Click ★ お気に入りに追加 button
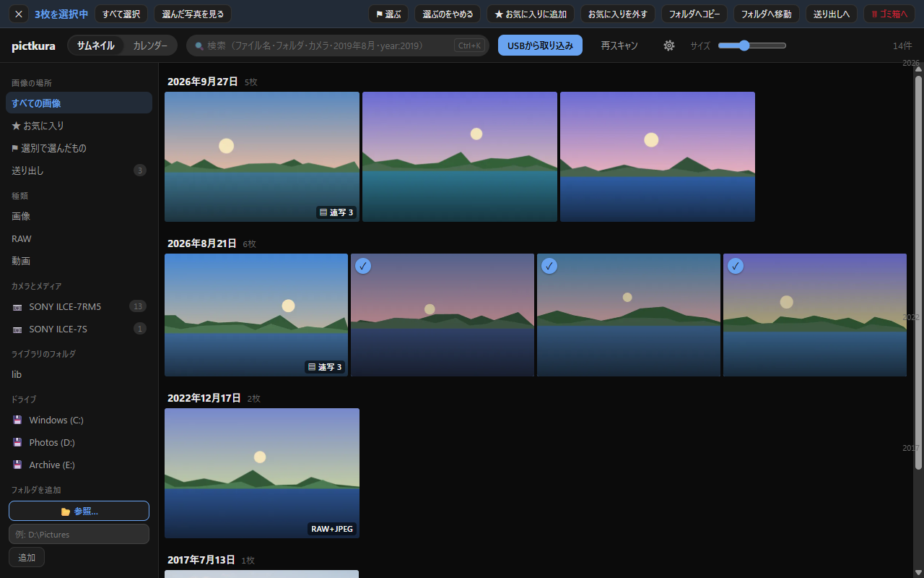This screenshot has width=924, height=578. point(531,14)
